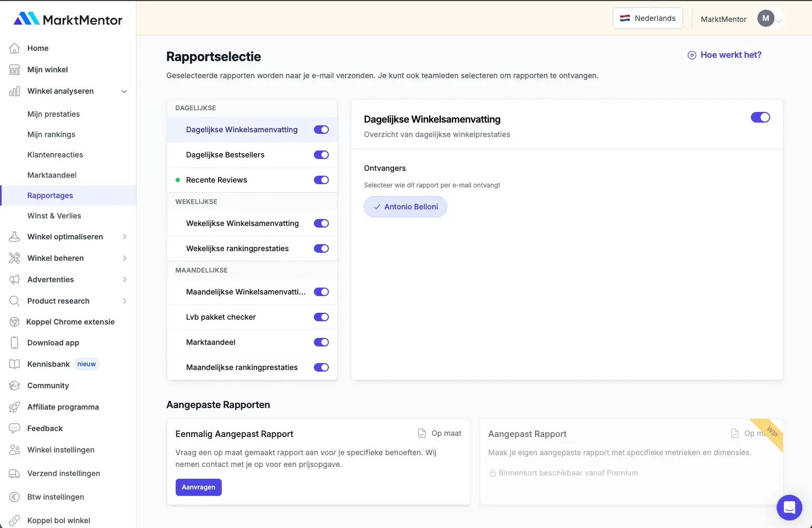Image resolution: width=812 pixels, height=528 pixels.
Task: Toggle Lvb pakket checker switch
Action: coord(321,317)
